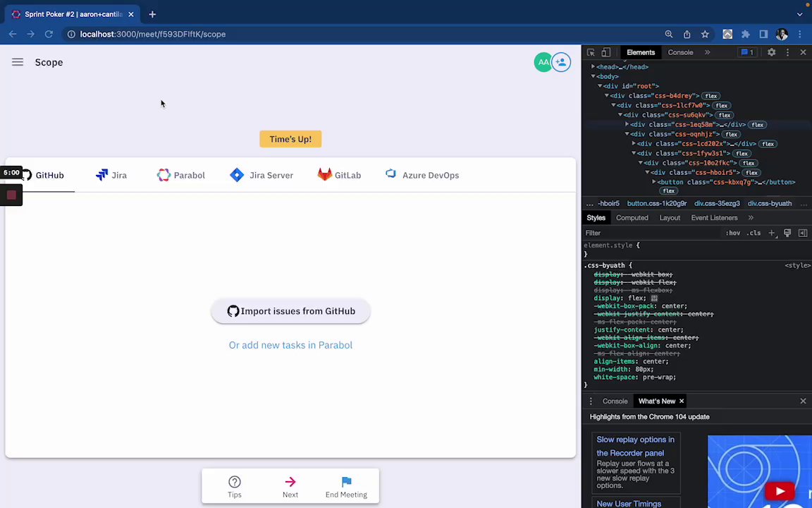Toggle flex badge on css-1cd202x div
This screenshot has width=812, height=508.
click(768, 144)
